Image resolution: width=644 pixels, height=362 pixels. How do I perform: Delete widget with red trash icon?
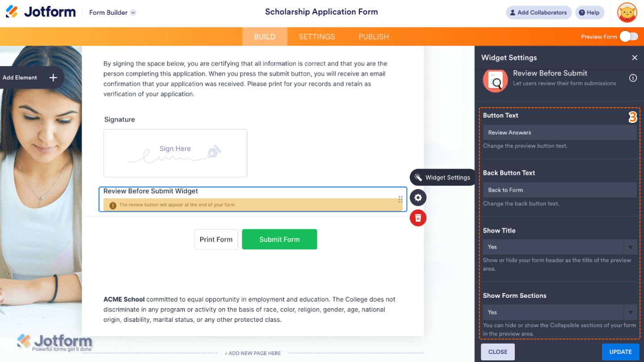(x=418, y=218)
